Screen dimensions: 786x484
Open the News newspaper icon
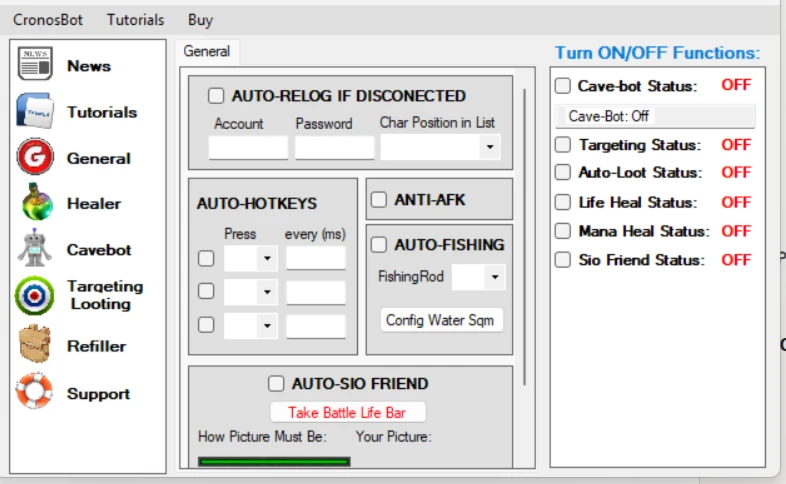tap(35, 64)
